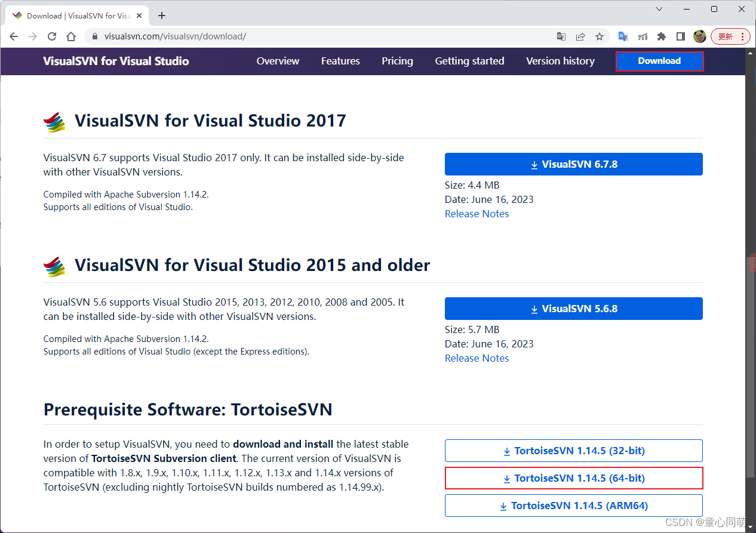The width and height of the screenshot is (756, 533).
Task: View site information via lock icon
Action: [x=94, y=36]
